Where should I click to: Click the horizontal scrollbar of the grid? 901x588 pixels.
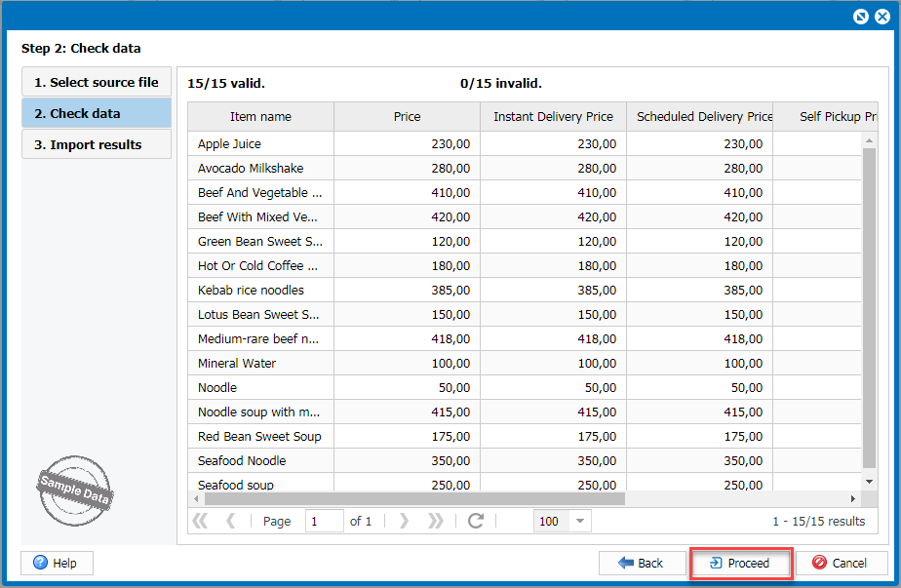tap(410, 498)
